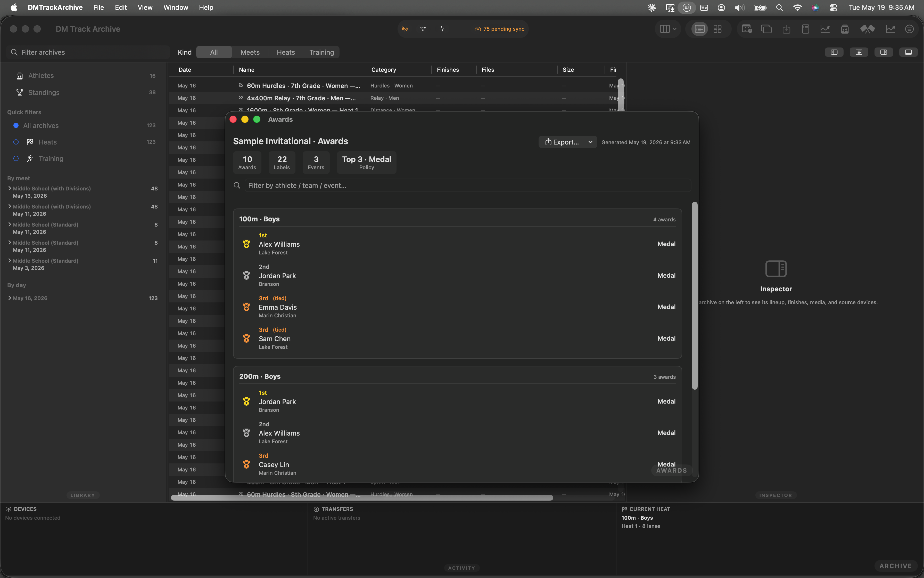Select the Training quick filter radio
This screenshot has height=578, width=924.
[x=16, y=159]
